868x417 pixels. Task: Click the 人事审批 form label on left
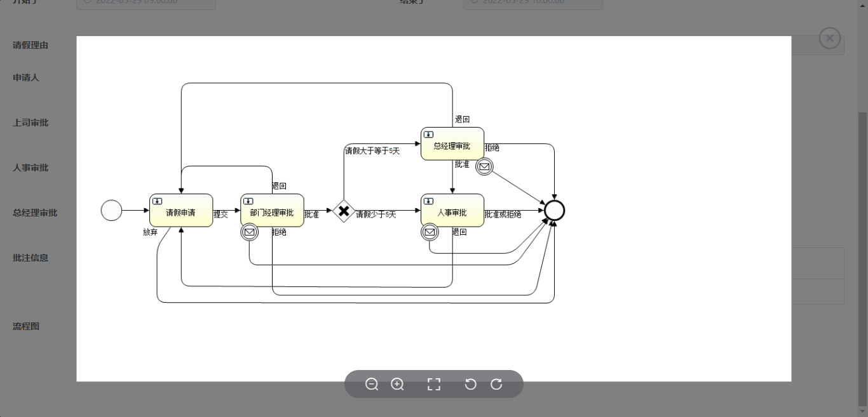(31, 168)
